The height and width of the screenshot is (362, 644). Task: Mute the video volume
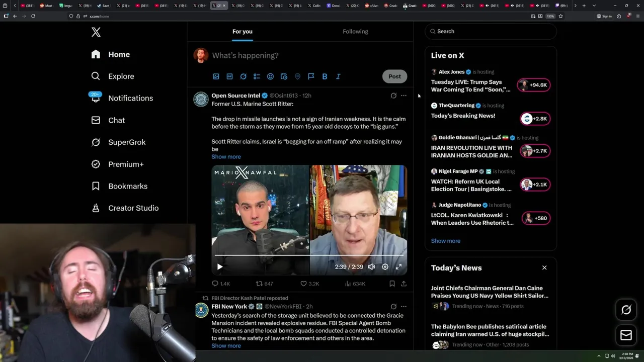point(371,267)
